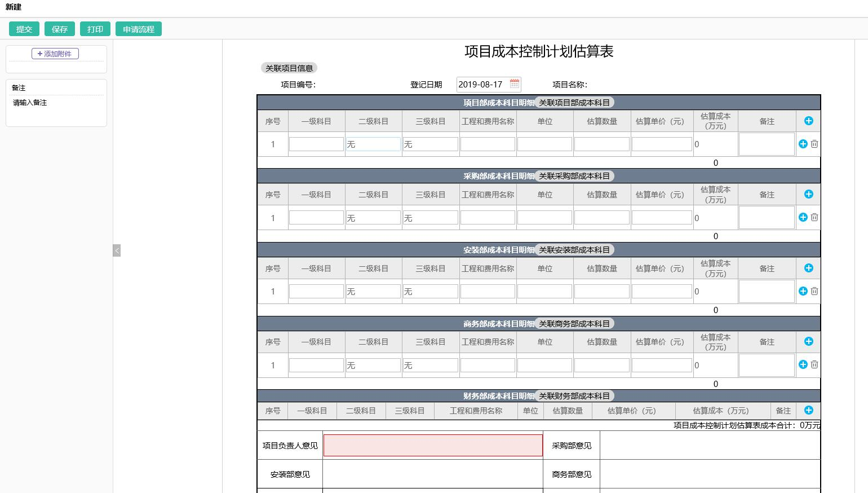Open the 关联财务部成本科目 selector

574,395
